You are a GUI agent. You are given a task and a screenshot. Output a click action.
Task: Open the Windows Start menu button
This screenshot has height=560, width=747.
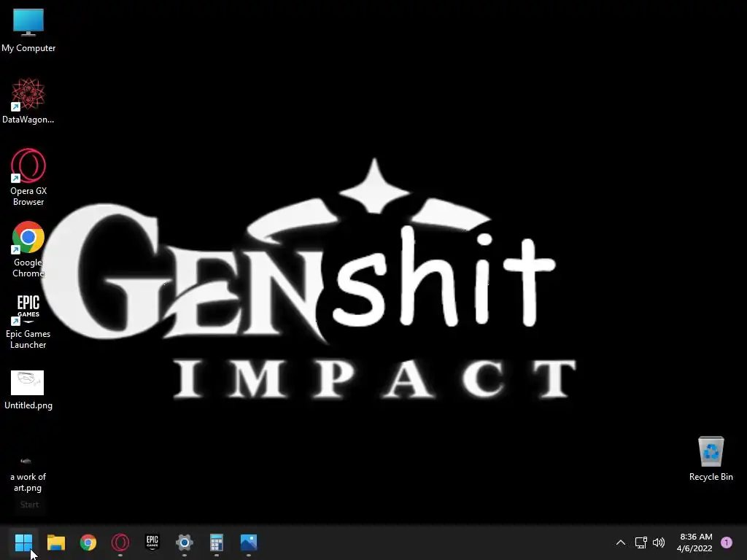pos(23,542)
